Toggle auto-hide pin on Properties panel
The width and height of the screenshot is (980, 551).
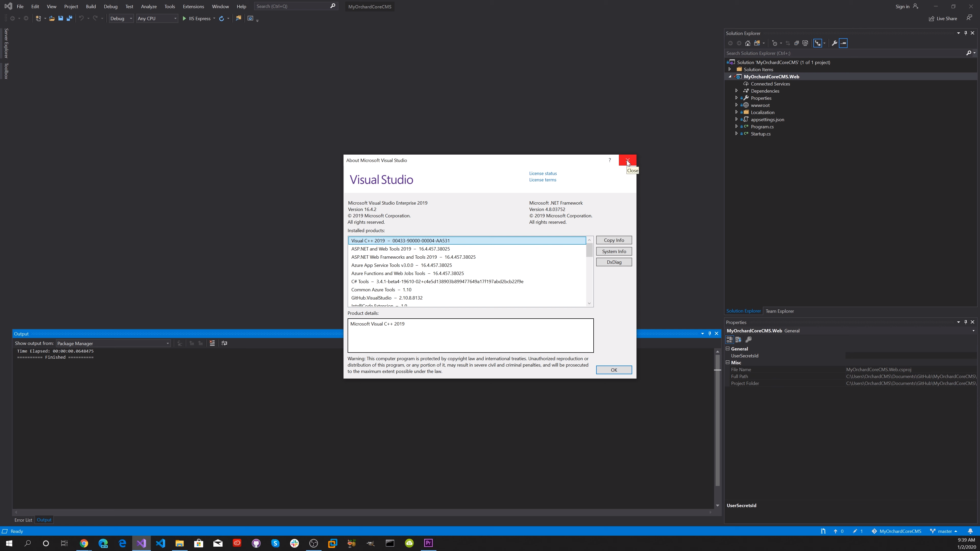pyautogui.click(x=965, y=322)
